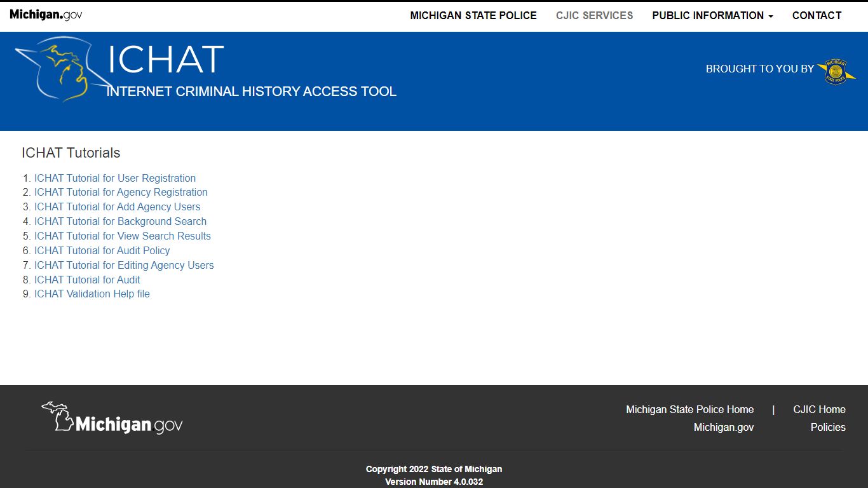Click the Michigan State Police badge icon
Image resolution: width=868 pixels, height=488 pixels.
point(836,72)
